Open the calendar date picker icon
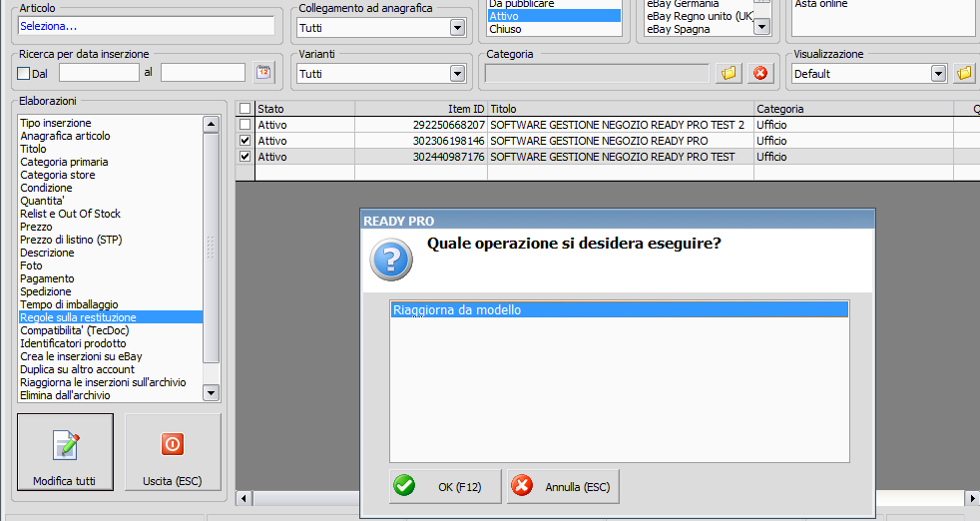 click(x=263, y=73)
